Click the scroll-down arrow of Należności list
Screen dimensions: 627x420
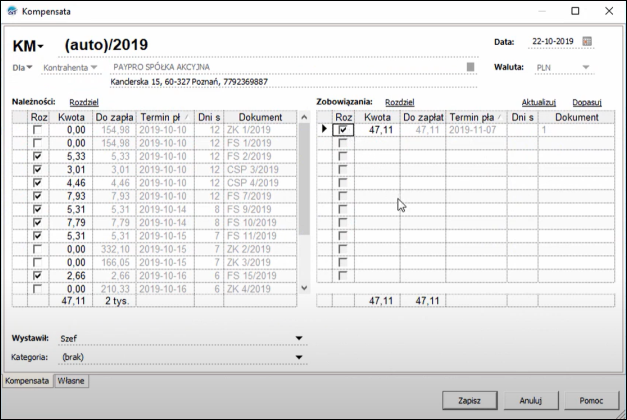point(304,288)
